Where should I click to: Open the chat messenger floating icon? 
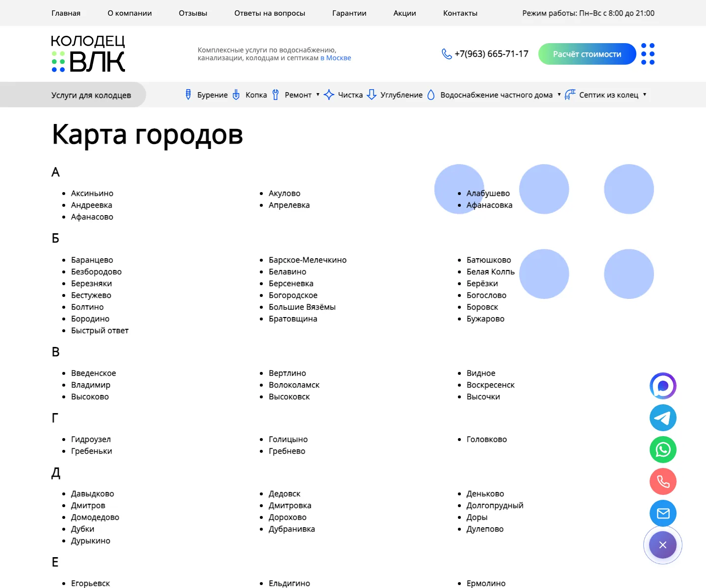pyautogui.click(x=663, y=386)
